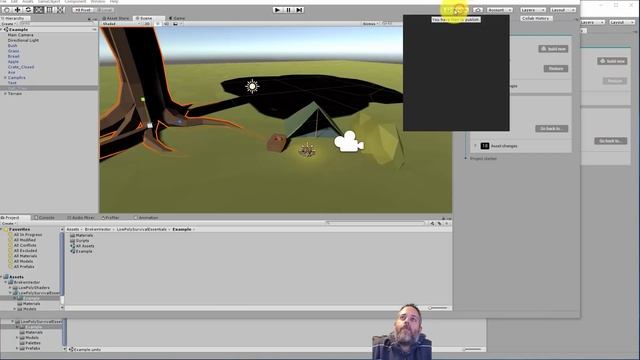
Task: Open the Hierarchy Create dropdown
Action: (8, 24)
